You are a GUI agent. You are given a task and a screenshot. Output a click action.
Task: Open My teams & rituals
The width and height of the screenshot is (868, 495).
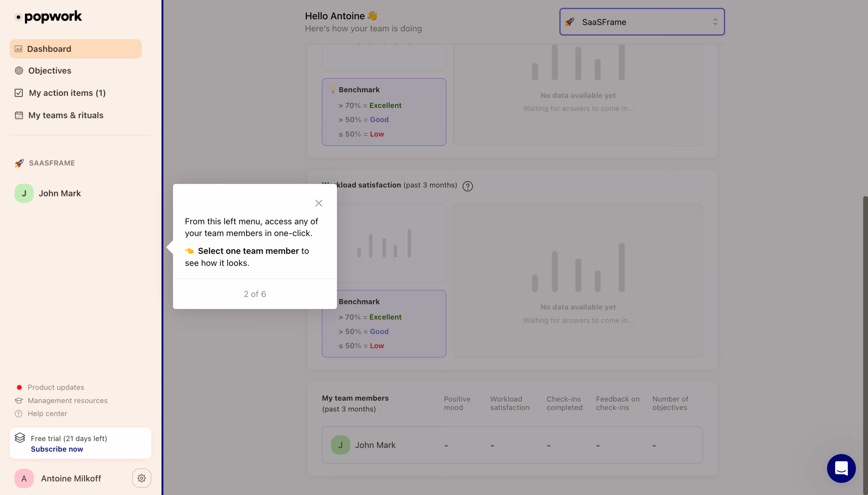(59, 115)
